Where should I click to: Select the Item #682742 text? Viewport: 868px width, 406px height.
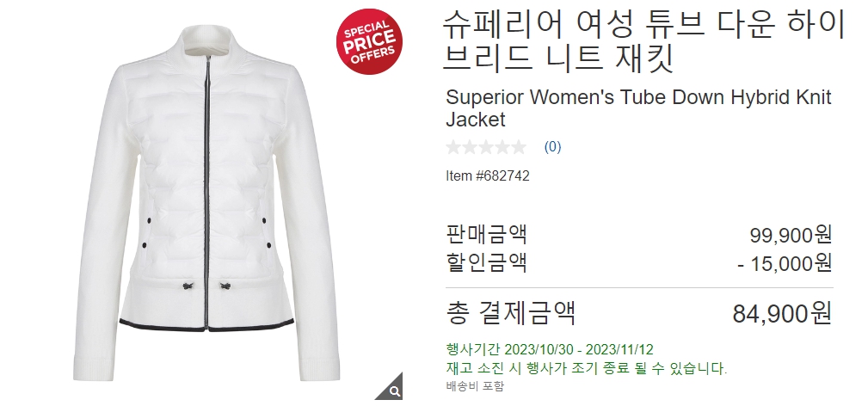(488, 176)
